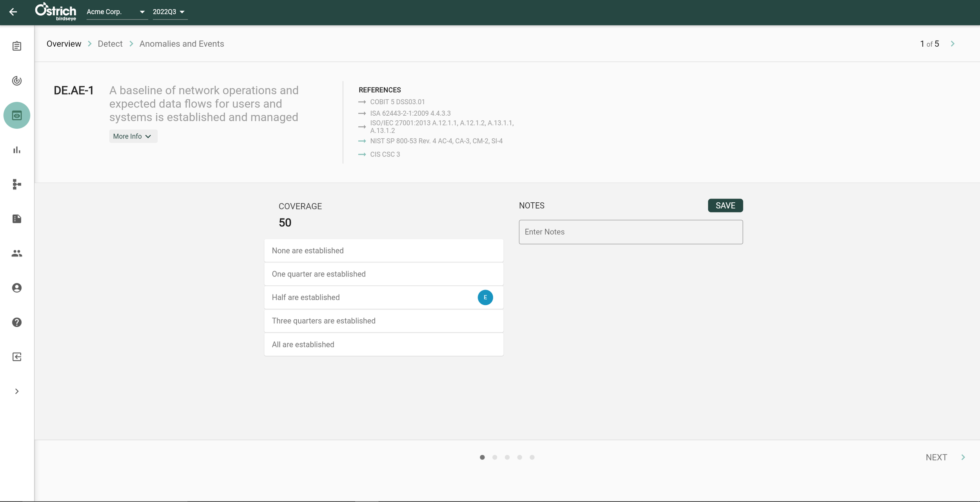Open the bar chart reports sidebar icon
Viewport: 980px width, 502px height.
tap(17, 150)
